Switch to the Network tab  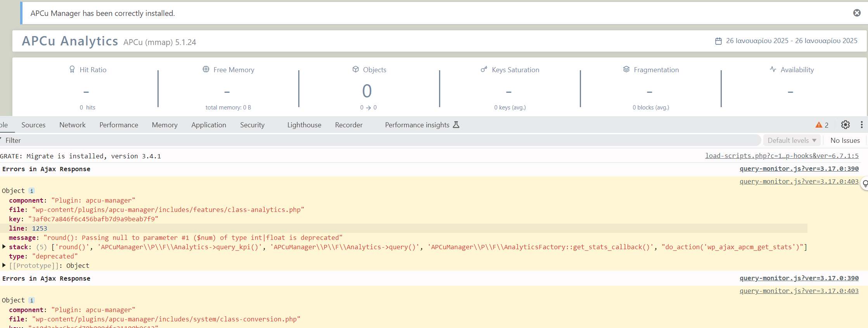point(73,125)
